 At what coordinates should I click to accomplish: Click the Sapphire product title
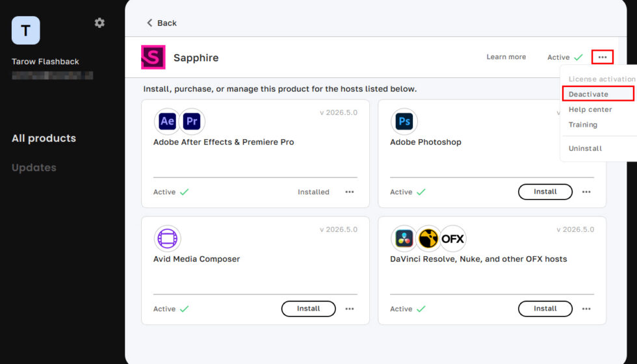(196, 58)
